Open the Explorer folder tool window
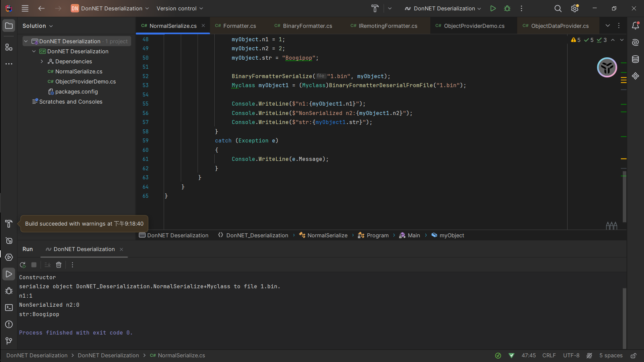Image resolution: width=644 pixels, height=362 pixels. click(x=9, y=26)
